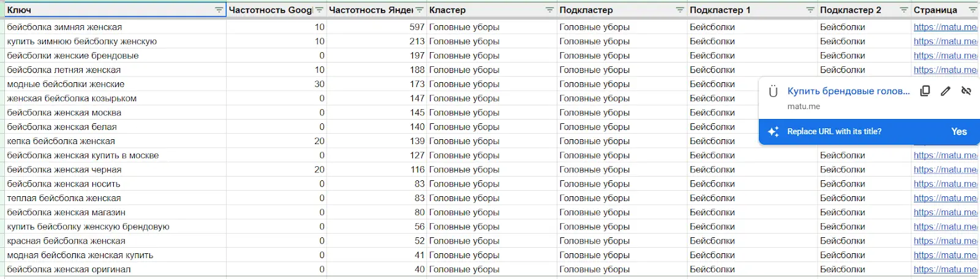The image size is (980, 279).
Task: Click filter icon in Кластер header
Action: (x=549, y=10)
